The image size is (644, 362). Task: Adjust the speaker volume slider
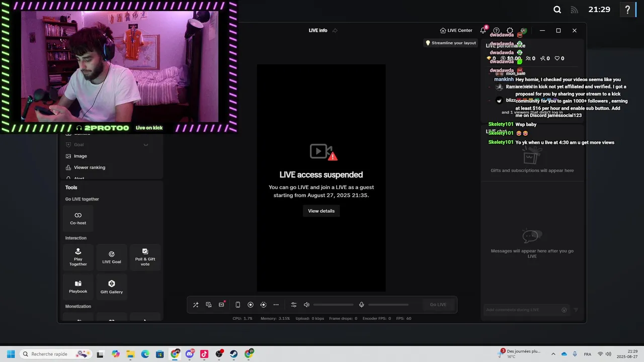(x=333, y=305)
